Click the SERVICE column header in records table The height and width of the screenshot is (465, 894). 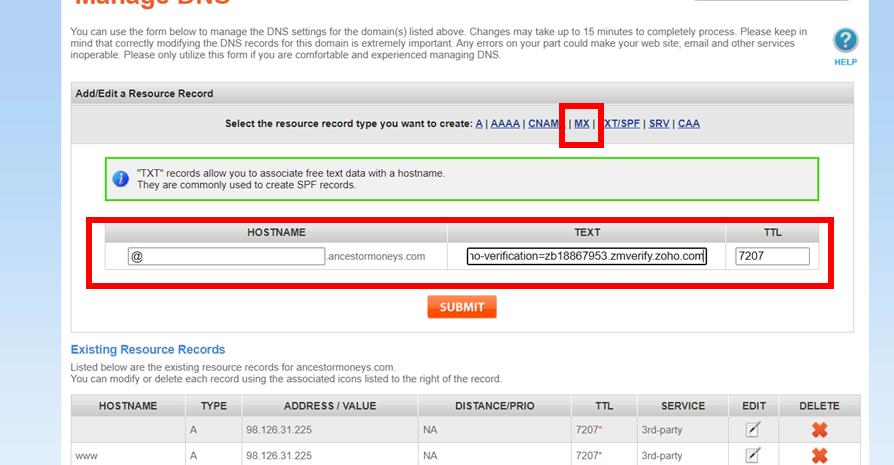click(683, 406)
